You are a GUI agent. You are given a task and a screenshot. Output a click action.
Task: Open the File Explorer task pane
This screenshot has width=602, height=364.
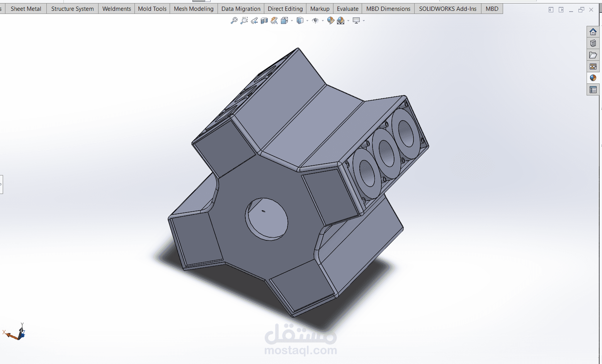tap(593, 55)
